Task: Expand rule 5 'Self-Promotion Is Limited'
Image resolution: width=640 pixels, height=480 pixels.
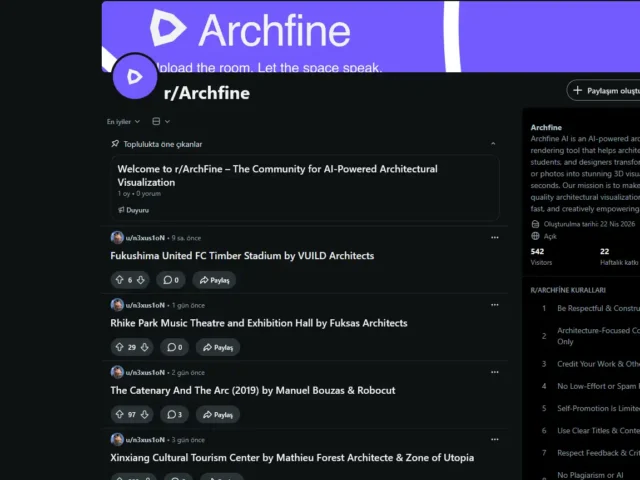Action: (x=590, y=409)
